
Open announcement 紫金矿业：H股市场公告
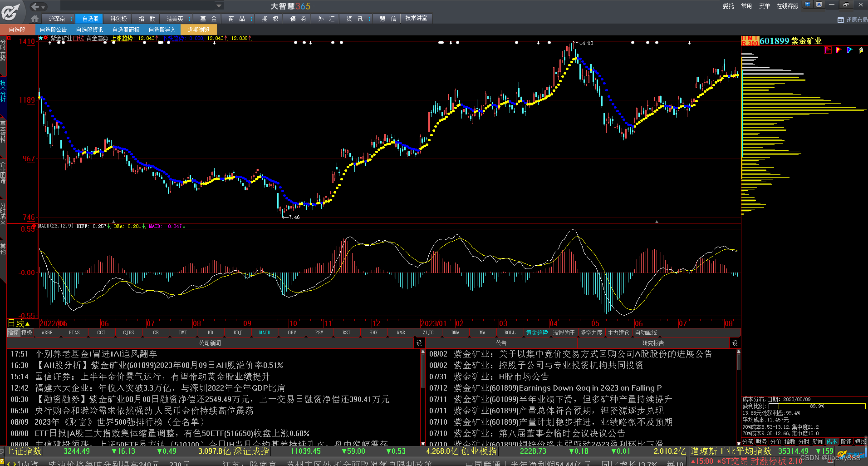point(501,377)
